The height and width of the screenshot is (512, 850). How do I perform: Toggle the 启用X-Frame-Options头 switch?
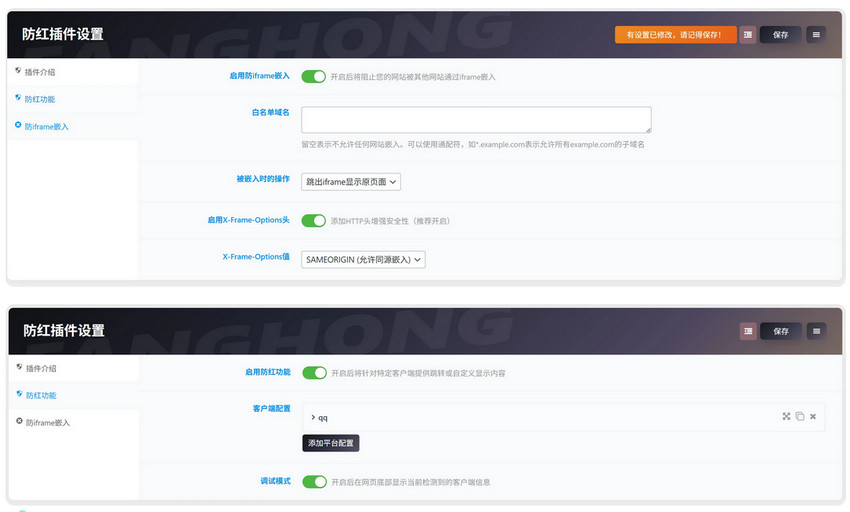313,221
